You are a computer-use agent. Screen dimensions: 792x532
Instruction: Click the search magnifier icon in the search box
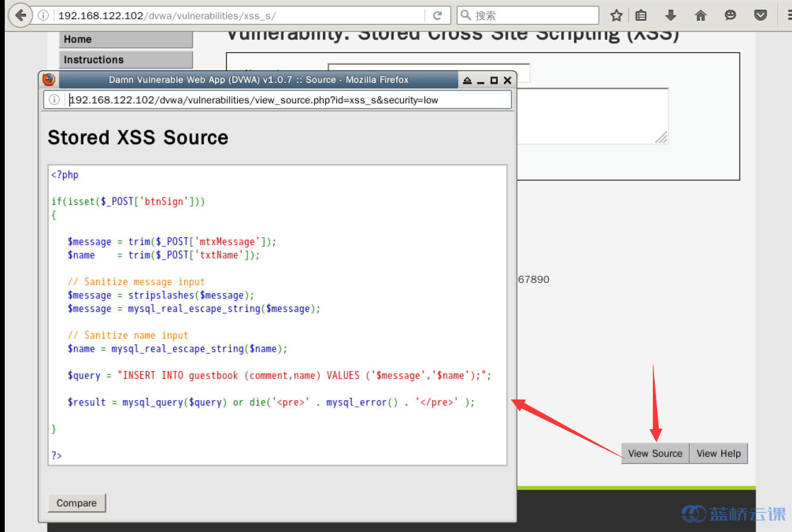click(466, 15)
